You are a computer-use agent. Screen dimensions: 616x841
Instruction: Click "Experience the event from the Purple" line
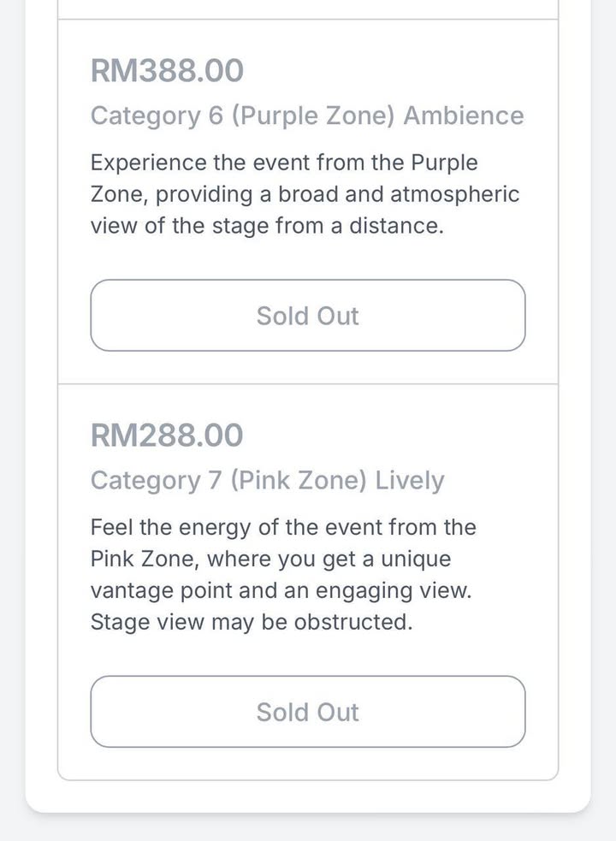pyautogui.click(x=284, y=163)
